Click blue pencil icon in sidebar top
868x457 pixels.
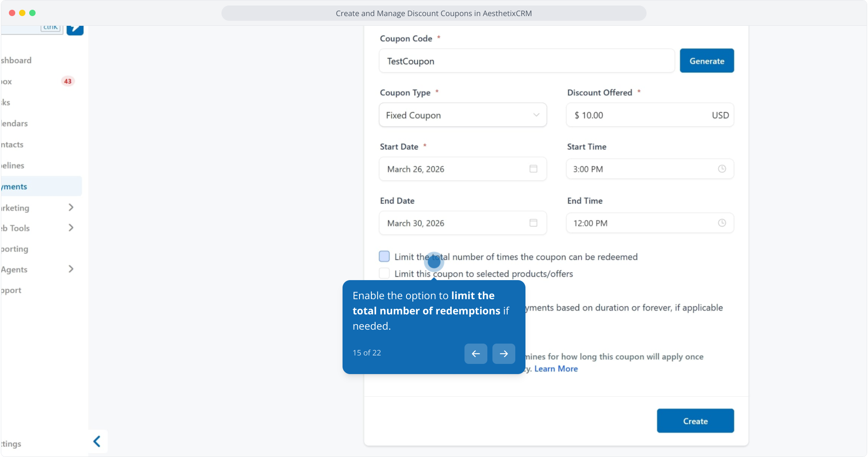(75, 29)
